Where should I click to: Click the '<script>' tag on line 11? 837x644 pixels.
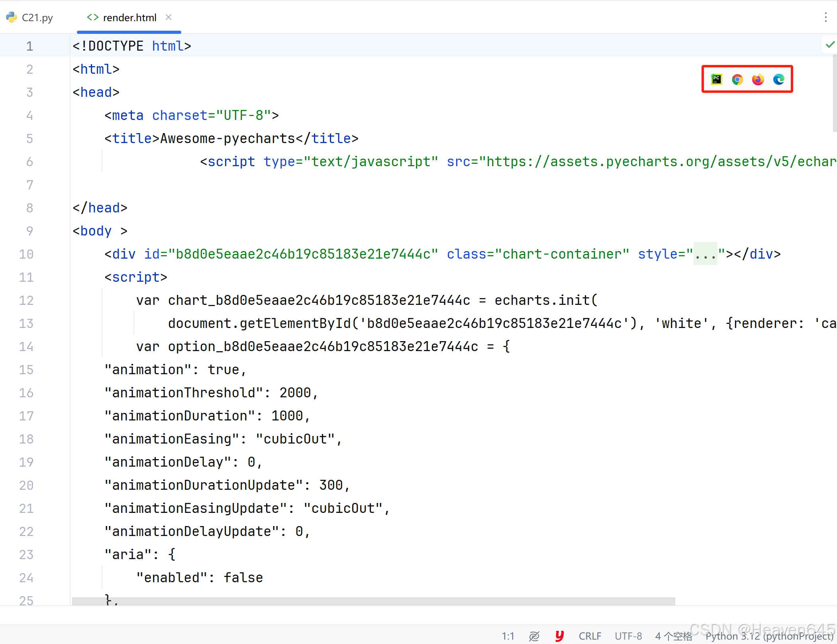136,277
